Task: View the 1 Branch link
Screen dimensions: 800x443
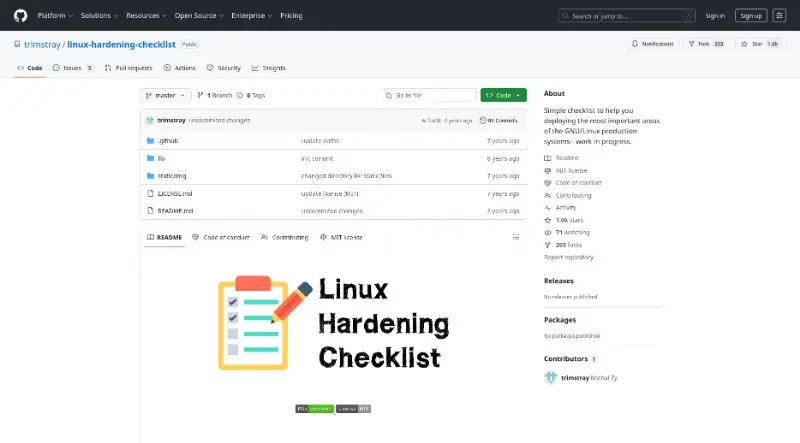Action: 215,95
